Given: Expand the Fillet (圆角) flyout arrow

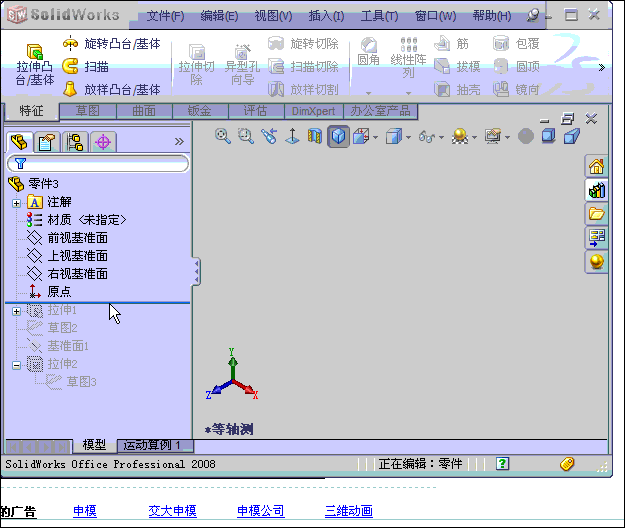Looking at the screenshot, I should point(368,93).
